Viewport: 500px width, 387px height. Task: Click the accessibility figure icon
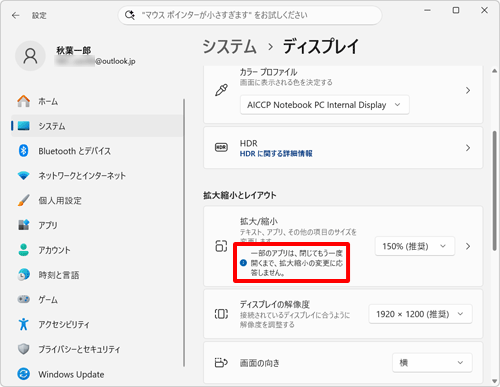coord(23,324)
